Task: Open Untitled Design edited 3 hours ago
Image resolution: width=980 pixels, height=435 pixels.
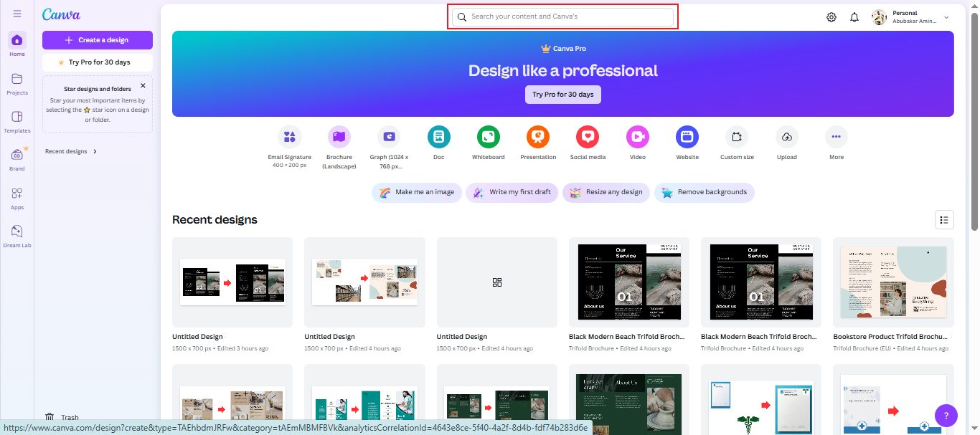Action: pyautogui.click(x=232, y=282)
